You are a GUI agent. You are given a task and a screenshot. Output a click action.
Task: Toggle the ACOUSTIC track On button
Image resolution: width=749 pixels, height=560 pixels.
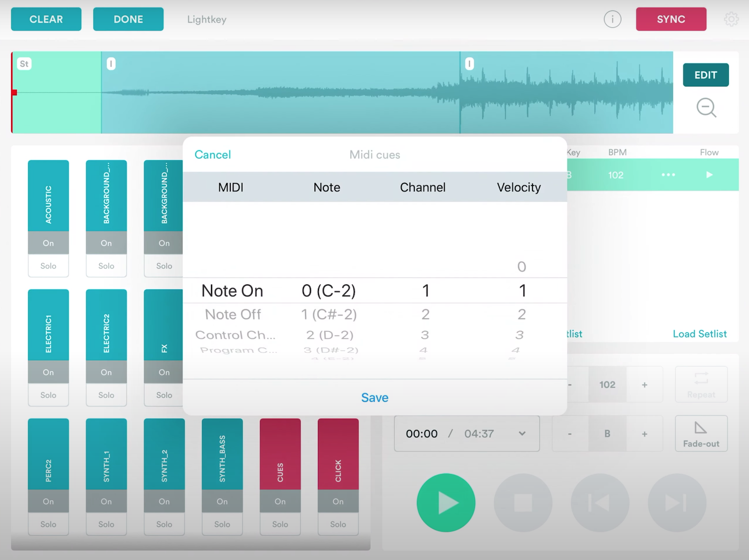[48, 243]
